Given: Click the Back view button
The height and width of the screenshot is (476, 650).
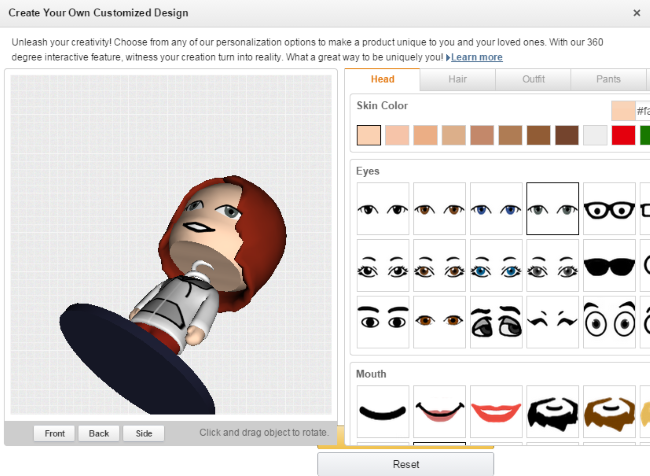Looking at the screenshot, I should pos(98,433).
